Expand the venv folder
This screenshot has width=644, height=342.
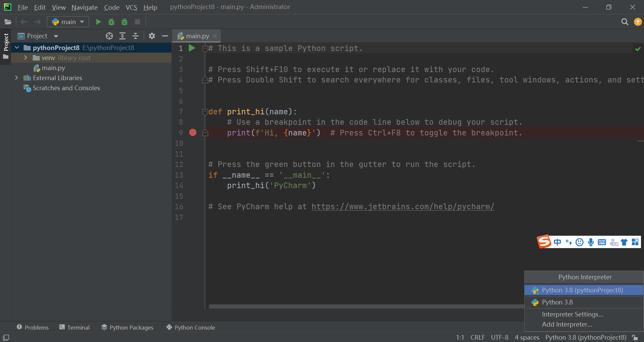[25, 58]
